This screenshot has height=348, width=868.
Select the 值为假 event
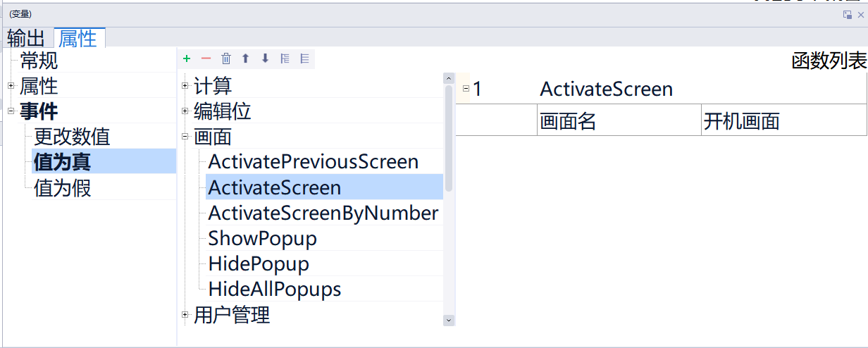point(62,187)
